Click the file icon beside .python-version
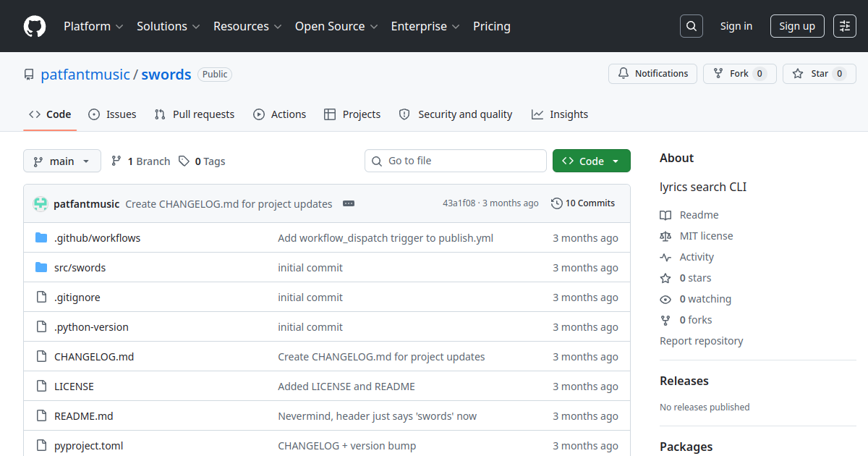868x456 pixels. [x=41, y=327]
